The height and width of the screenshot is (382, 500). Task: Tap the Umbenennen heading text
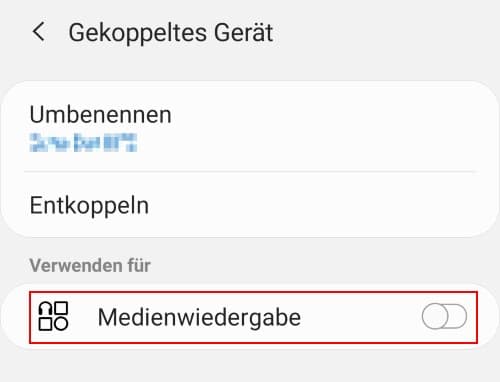(x=100, y=115)
